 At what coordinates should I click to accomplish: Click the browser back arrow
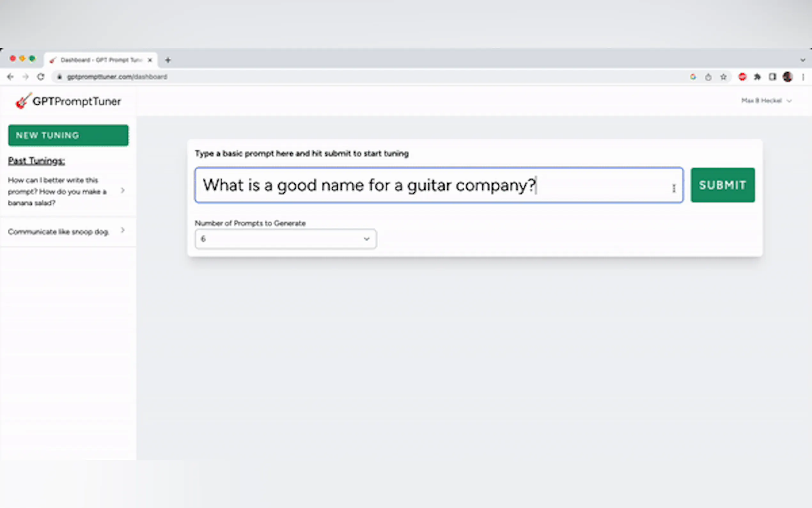tap(11, 77)
